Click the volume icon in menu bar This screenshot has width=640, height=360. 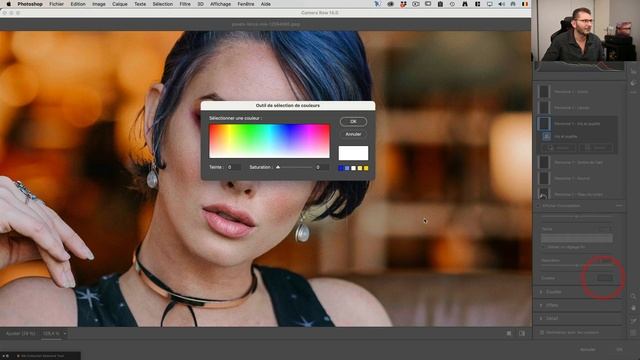pos(502,4)
